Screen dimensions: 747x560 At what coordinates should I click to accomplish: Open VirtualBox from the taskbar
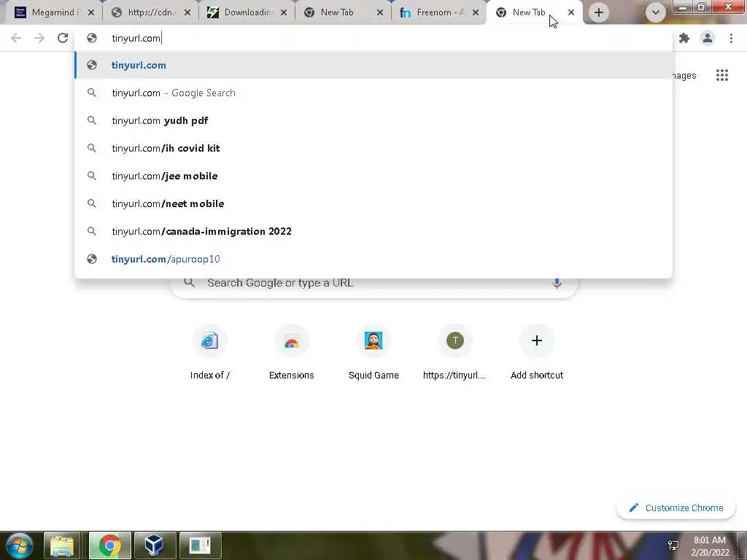tap(154, 545)
